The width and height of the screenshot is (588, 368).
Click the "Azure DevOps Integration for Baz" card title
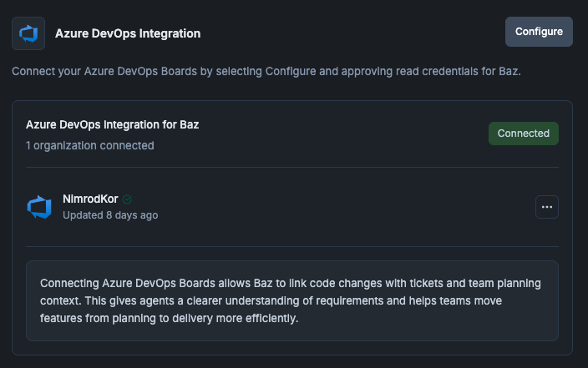point(112,124)
